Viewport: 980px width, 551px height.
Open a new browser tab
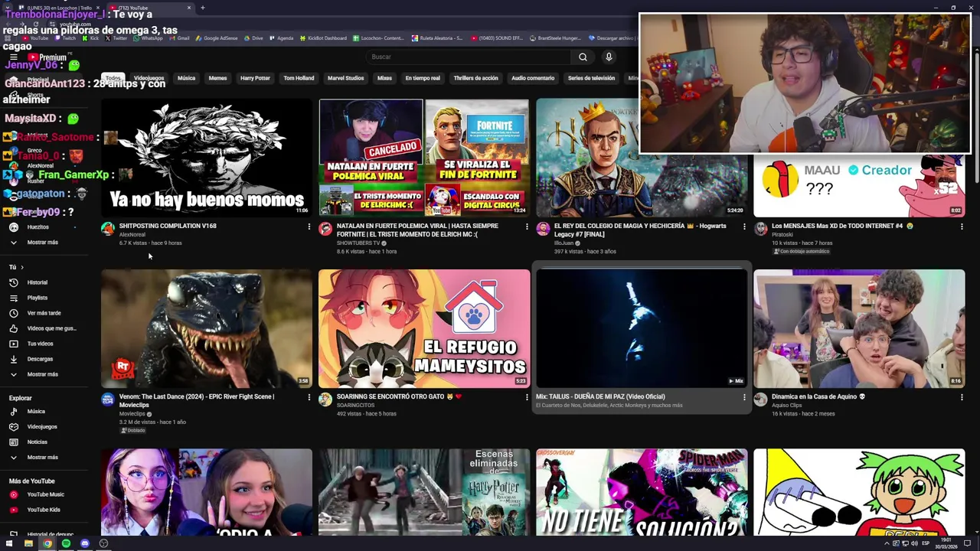(x=202, y=8)
